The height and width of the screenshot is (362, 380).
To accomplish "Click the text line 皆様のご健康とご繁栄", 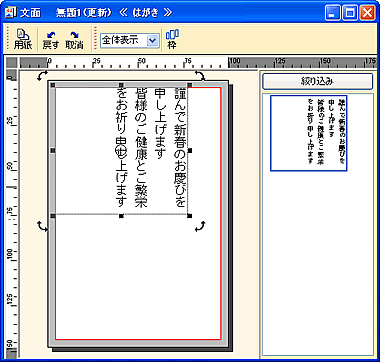I will (x=141, y=148).
